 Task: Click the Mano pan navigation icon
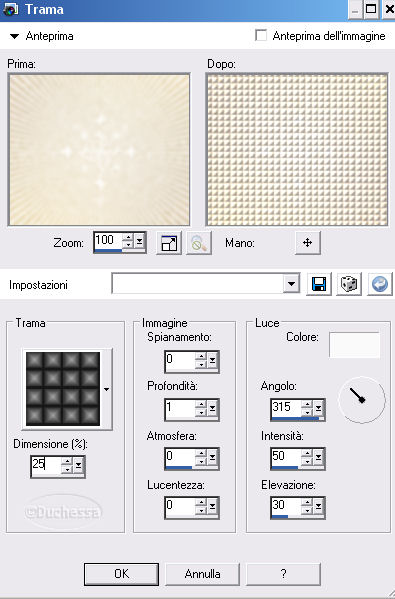point(308,243)
